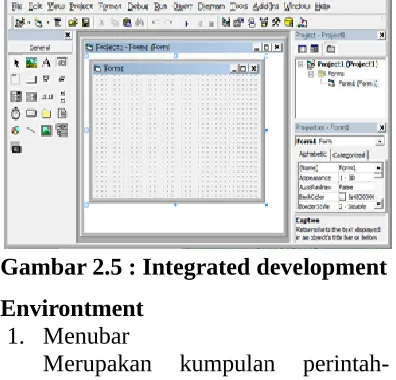Select the horizontal scrollbar control tool

[47, 97]
